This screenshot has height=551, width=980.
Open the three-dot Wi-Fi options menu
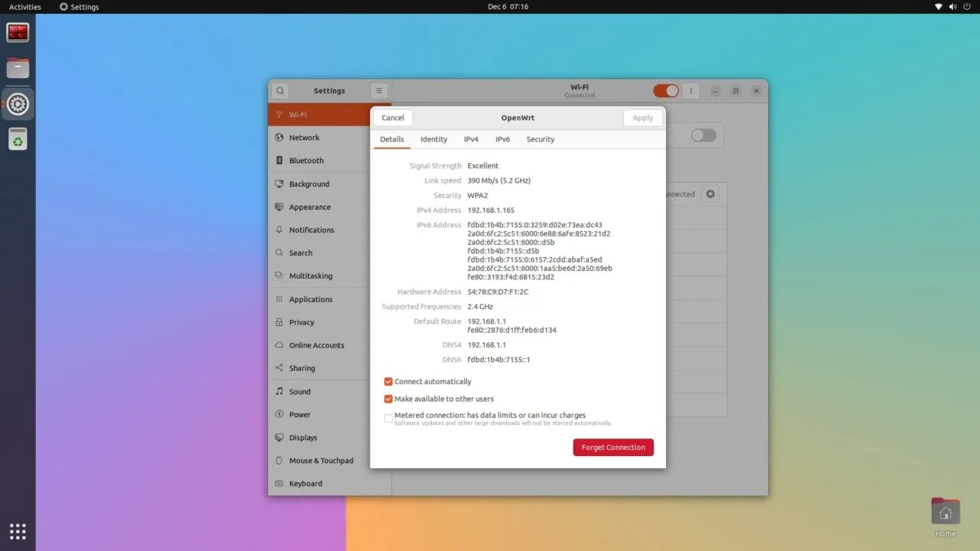click(x=691, y=90)
